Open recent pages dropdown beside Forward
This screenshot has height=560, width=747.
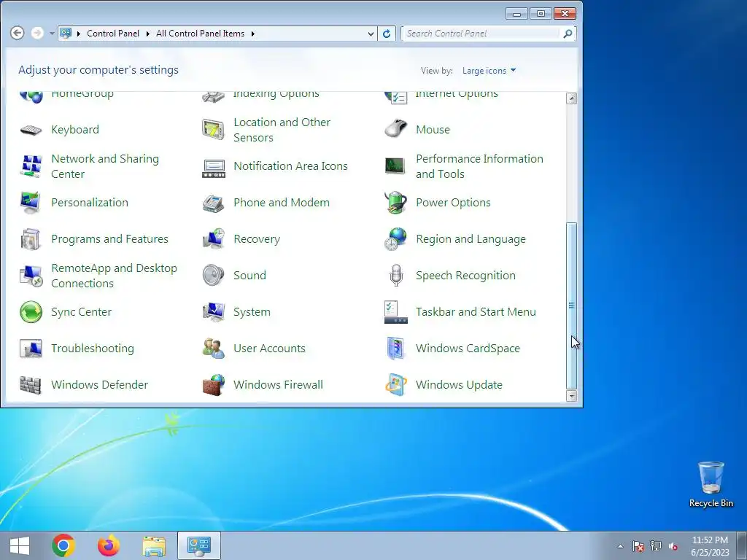52,34
